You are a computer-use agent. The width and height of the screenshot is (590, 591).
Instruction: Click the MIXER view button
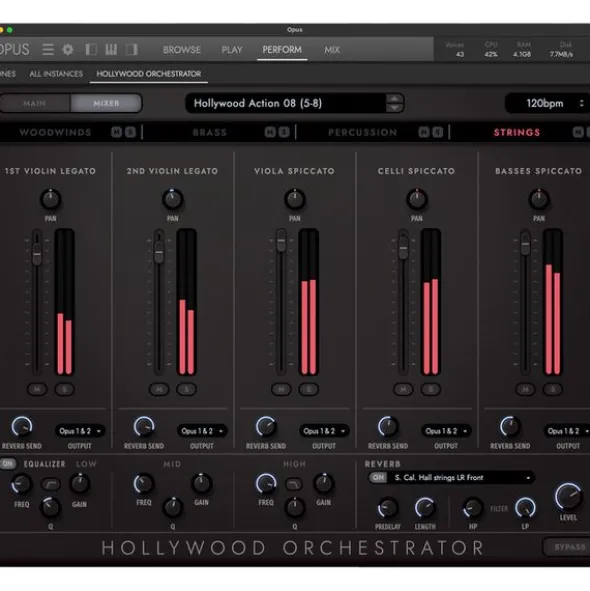[106, 103]
